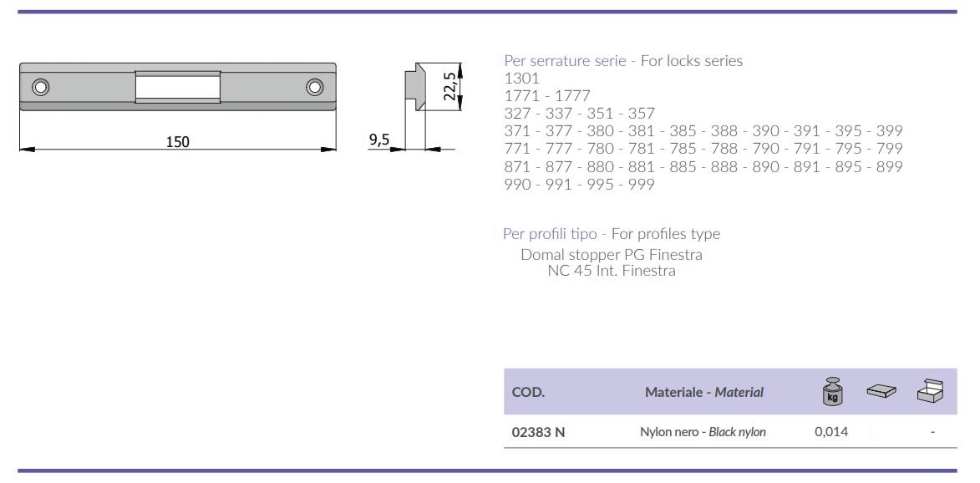Click the side profile cross-section drawing

pos(415,88)
